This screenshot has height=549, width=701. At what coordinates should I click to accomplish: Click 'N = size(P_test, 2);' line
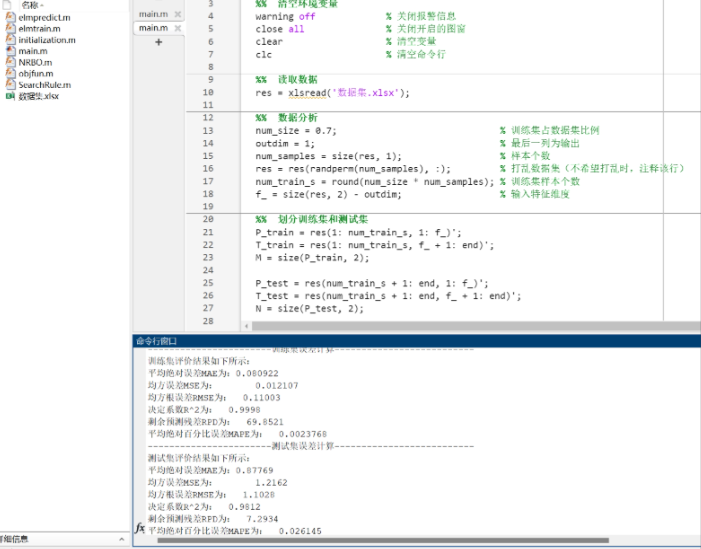pyautogui.click(x=309, y=308)
